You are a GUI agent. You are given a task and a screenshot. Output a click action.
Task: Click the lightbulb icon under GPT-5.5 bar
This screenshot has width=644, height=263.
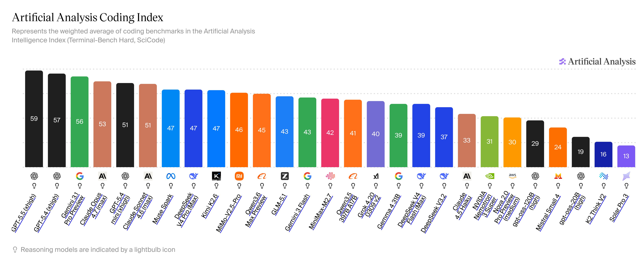(x=34, y=186)
